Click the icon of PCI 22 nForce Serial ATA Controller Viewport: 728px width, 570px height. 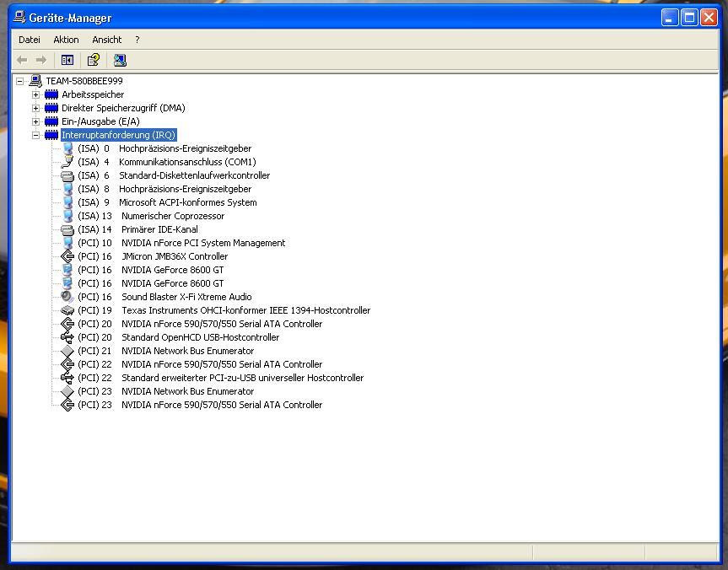[67, 364]
